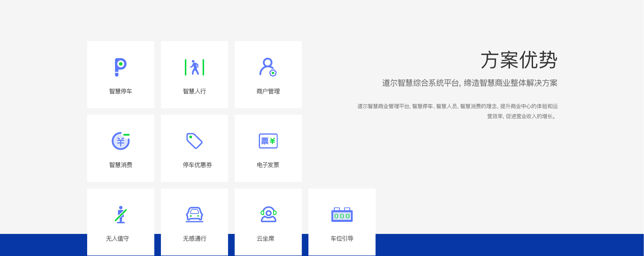The image size is (644, 256).
Task: Open the 车位引导 label
Action: pos(342,239)
